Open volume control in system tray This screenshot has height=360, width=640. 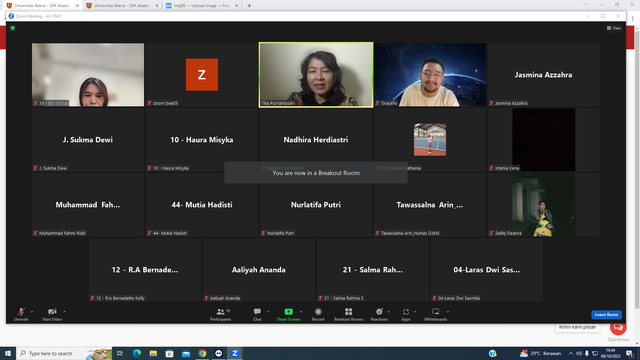pos(579,353)
